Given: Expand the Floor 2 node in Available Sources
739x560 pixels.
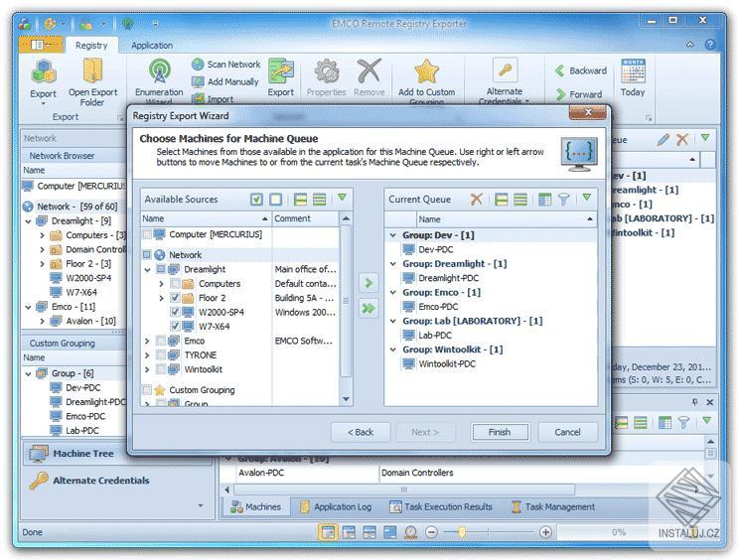Looking at the screenshot, I should pyautogui.click(x=162, y=298).
